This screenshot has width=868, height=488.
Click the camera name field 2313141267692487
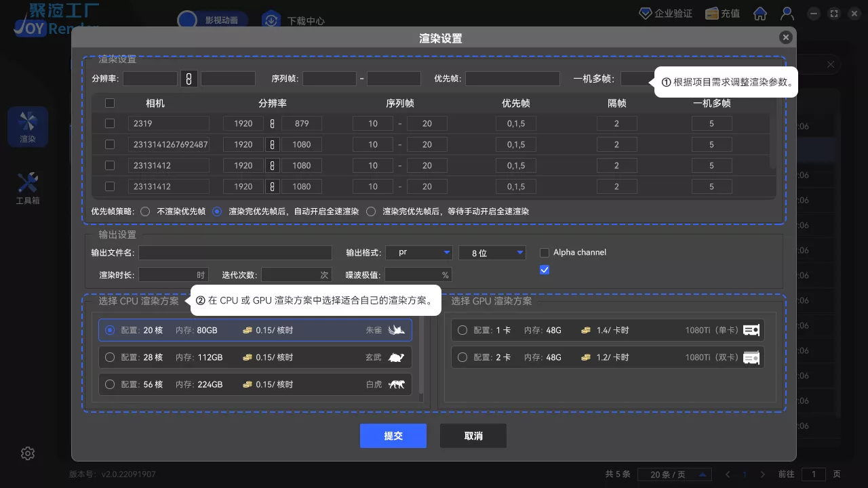169,144
